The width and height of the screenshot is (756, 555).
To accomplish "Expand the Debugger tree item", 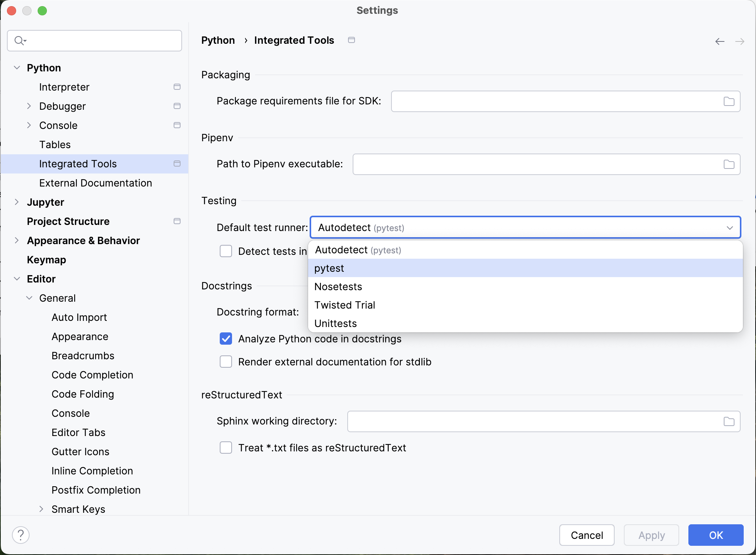I will click(x=29, y=106).
